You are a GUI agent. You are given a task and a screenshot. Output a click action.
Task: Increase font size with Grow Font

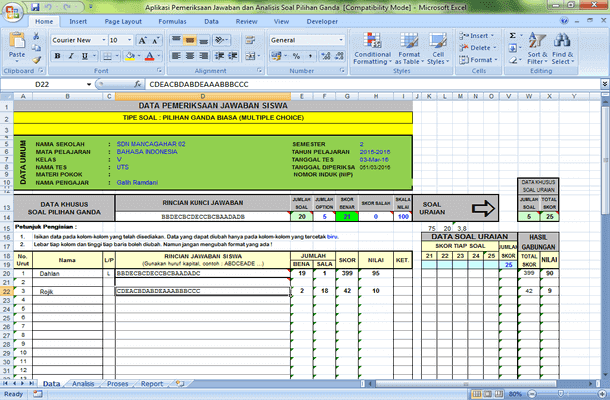click(142, 40)
